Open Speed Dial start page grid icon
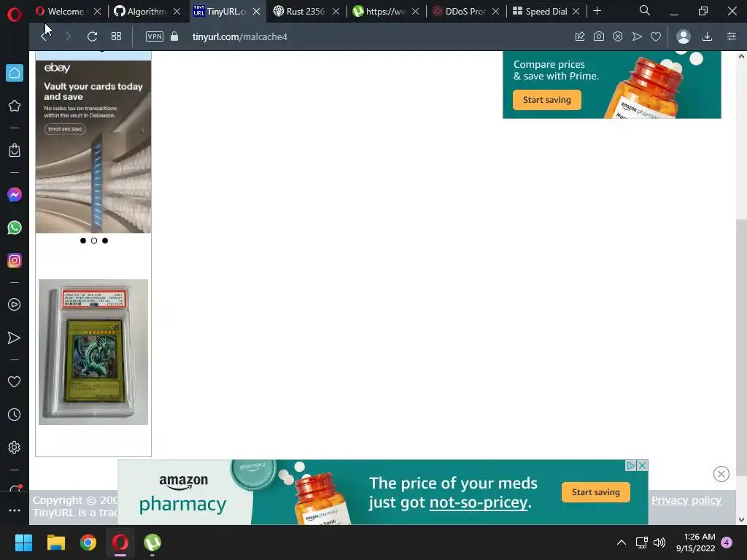 click(116, 36)
